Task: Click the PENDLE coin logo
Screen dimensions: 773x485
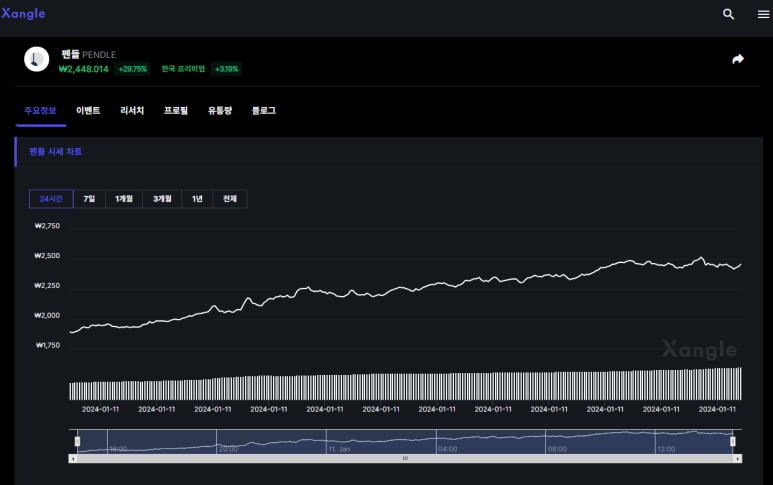Action: (x=36, y=59)
